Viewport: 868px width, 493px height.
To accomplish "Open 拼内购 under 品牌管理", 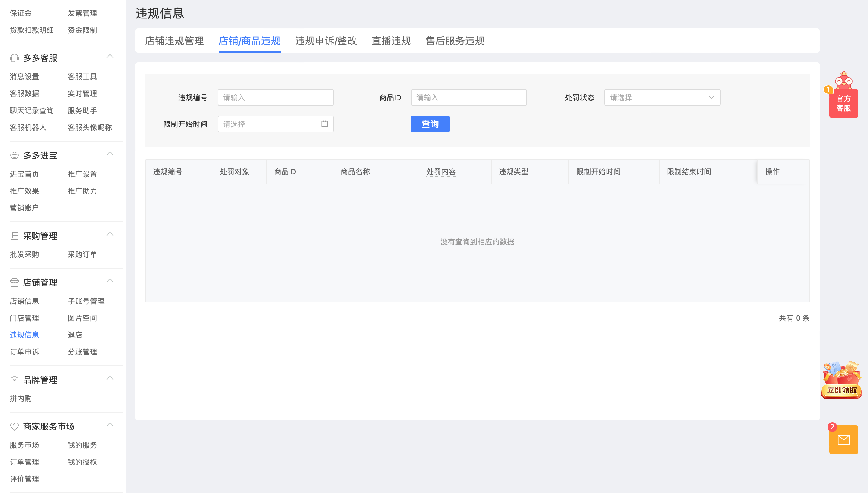I will (21, 399).
